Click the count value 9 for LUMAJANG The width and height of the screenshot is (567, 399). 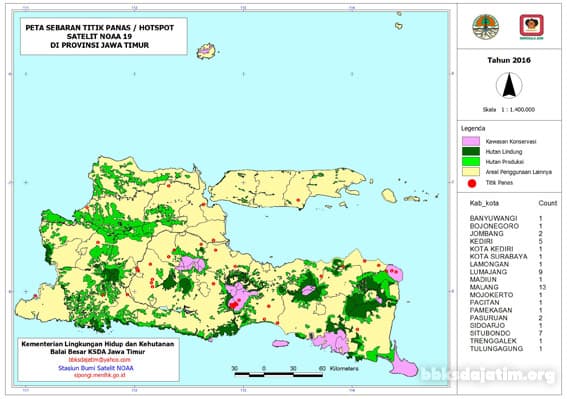click(541, 272)
